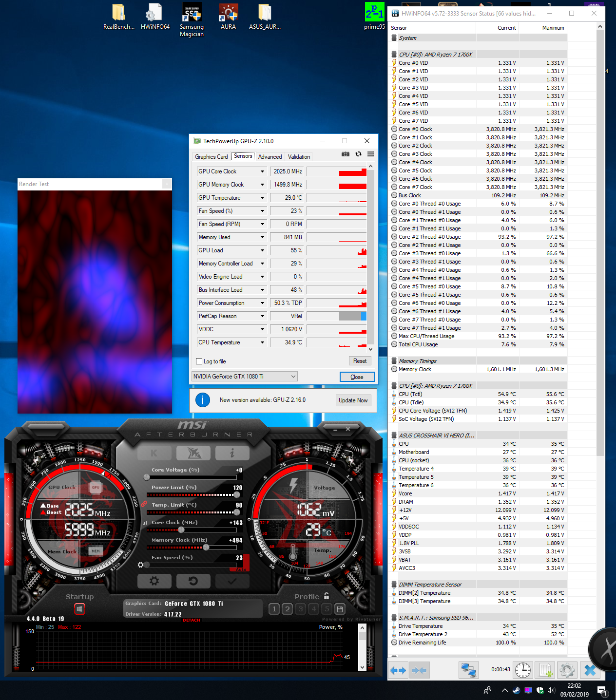The image size is (616, 700).
Task: Open GPU Core Clock sensor dropdown
Action: pyautogui.click(x=262, y=171)
